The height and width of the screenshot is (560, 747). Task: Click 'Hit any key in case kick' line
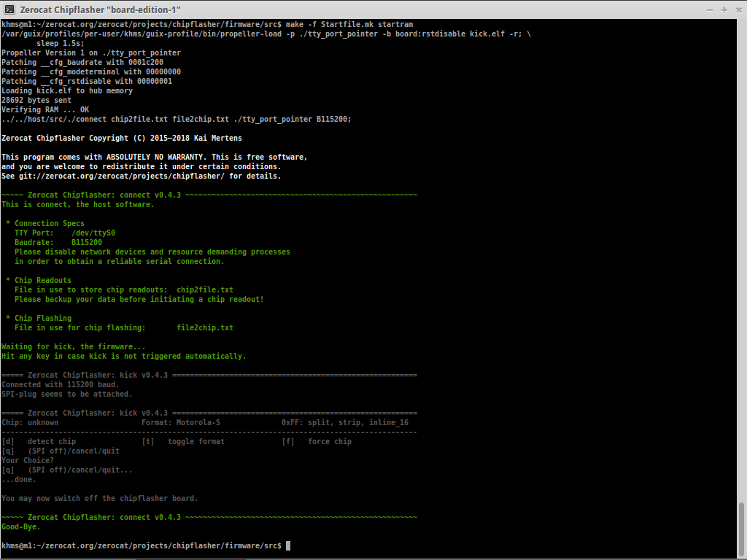click(x=124, y=356)
